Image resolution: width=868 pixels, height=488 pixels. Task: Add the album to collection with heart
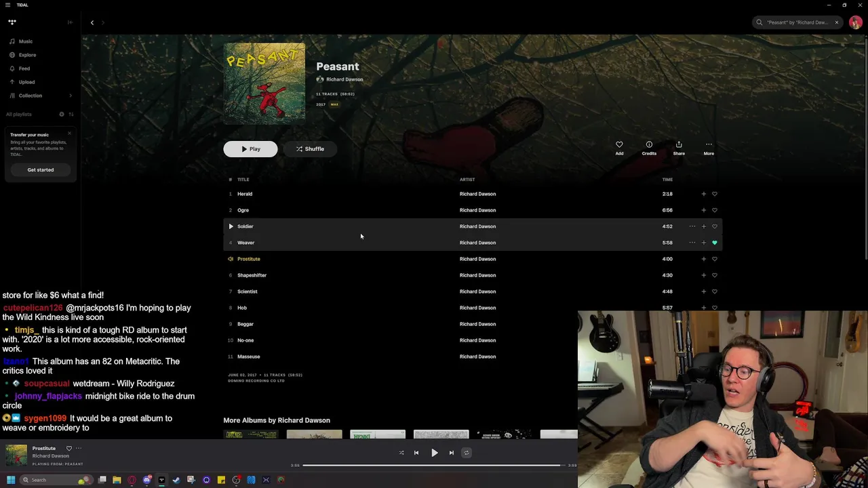click(619, 148)
